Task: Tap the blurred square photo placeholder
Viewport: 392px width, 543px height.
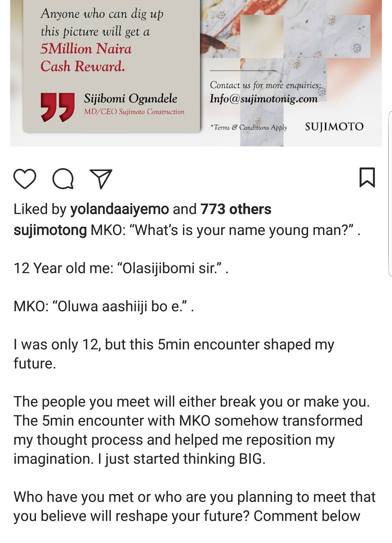Action: pyautogui.click(x=261, y=36)
